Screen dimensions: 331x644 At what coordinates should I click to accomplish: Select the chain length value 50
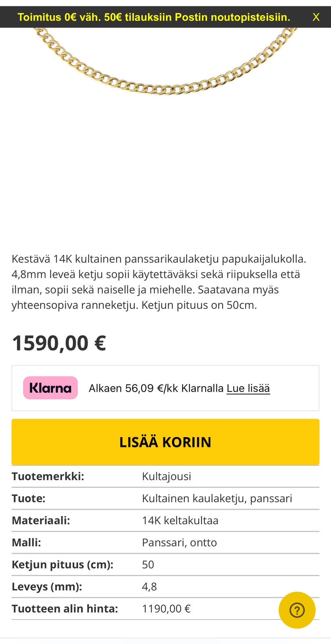[148, 564]
